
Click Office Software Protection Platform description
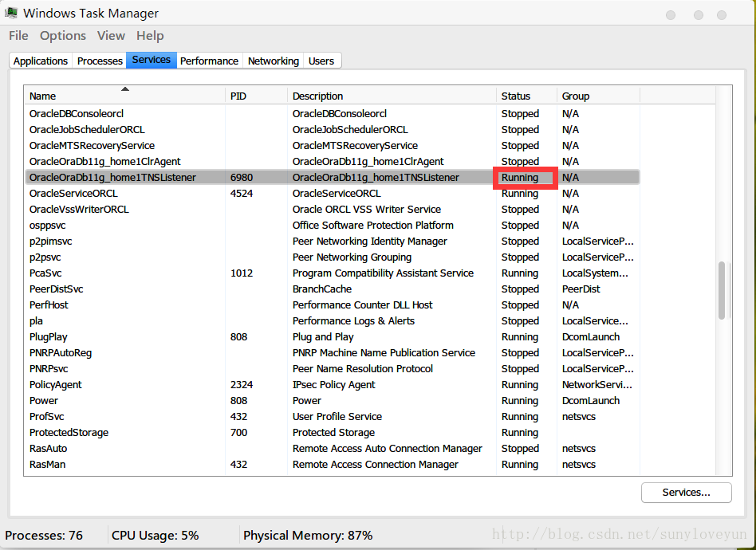pos(372,225)
